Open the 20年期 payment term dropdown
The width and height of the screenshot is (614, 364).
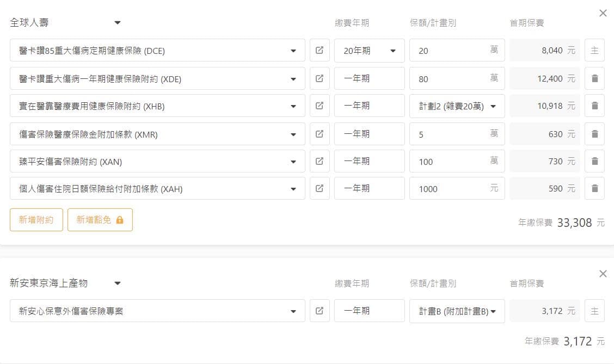[370, 51]
